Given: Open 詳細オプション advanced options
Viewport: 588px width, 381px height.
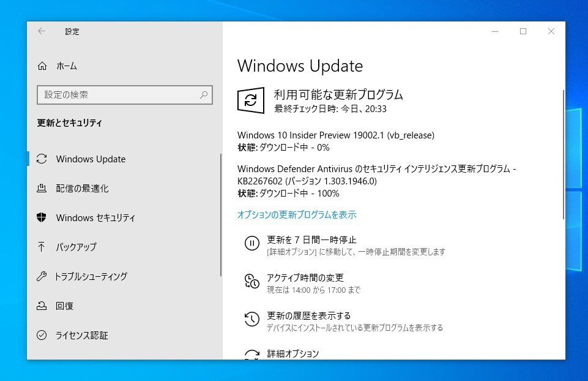Looking at the screenshot, I should [293, 353].
